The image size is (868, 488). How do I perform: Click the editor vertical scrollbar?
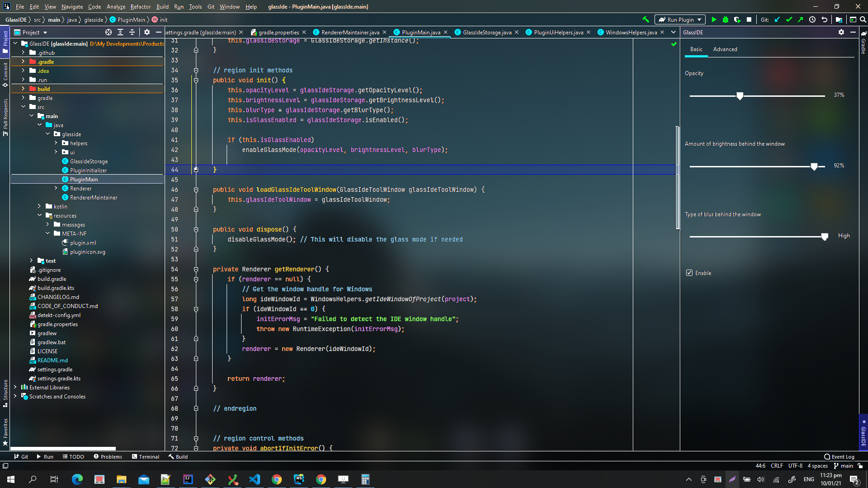(677, 177)
